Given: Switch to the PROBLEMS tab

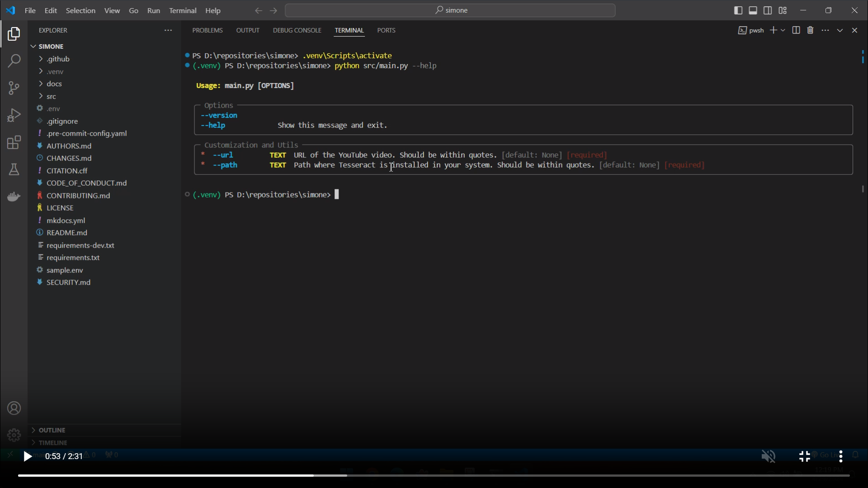Looking at the screenshot, I should pyautogui.click(x=208, y=30).
